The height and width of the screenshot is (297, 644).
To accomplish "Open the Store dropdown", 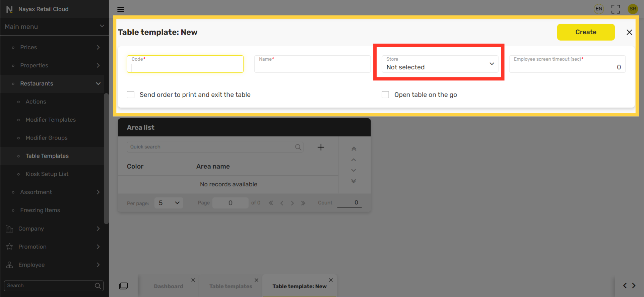I will tap(440, 64).
